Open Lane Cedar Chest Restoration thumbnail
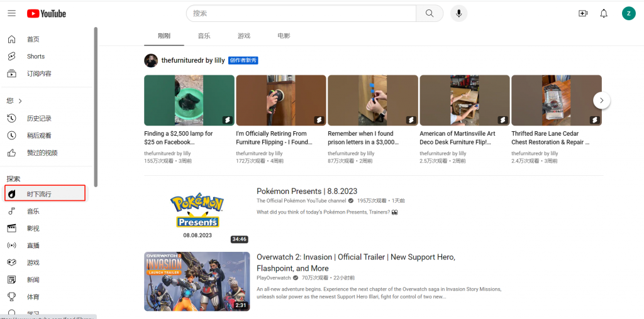The height and width of the screenshot is (319, 644). pyautogui.click(x=557, y=100)
